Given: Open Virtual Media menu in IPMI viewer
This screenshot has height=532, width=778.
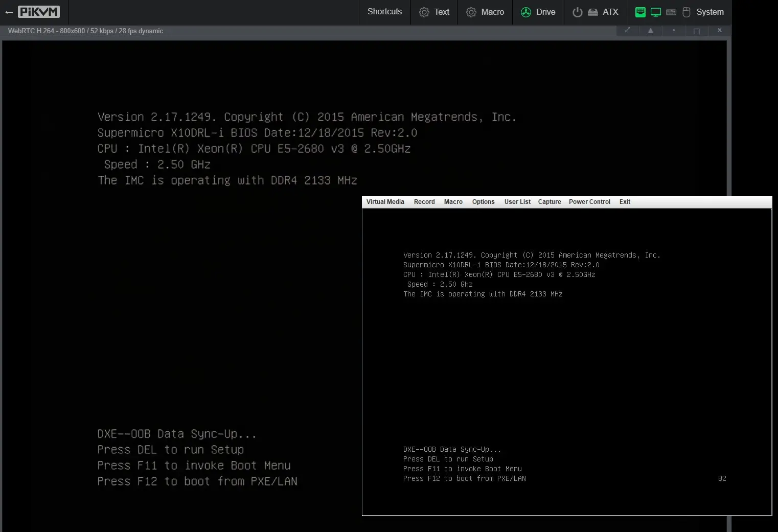Looking at the screenshot, I should point(385,202).
